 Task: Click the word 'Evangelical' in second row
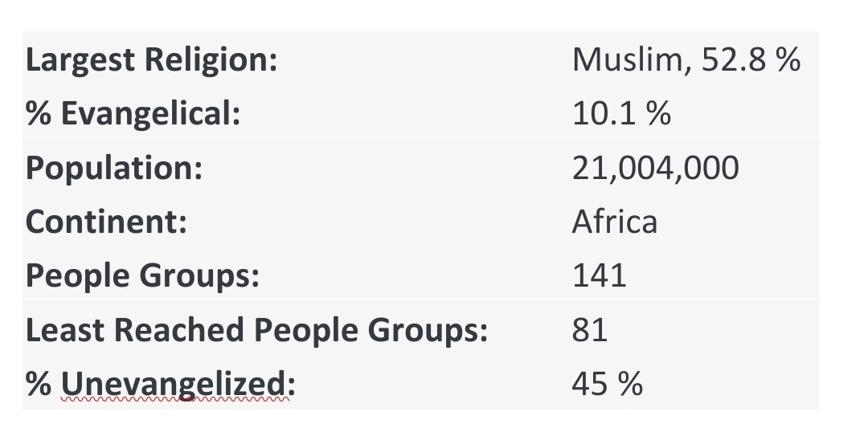150,113
